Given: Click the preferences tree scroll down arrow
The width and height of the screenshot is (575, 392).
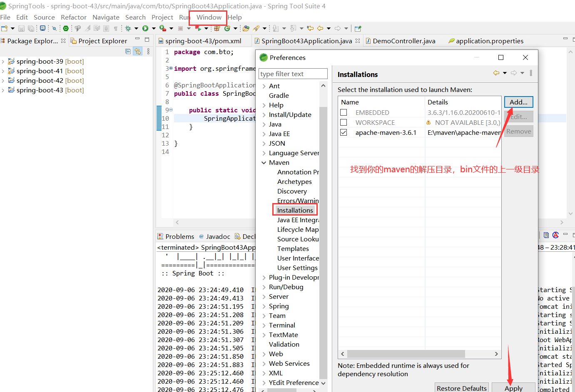Looking at the screenshot, I should pyautogui.click(x=323, y=383).
